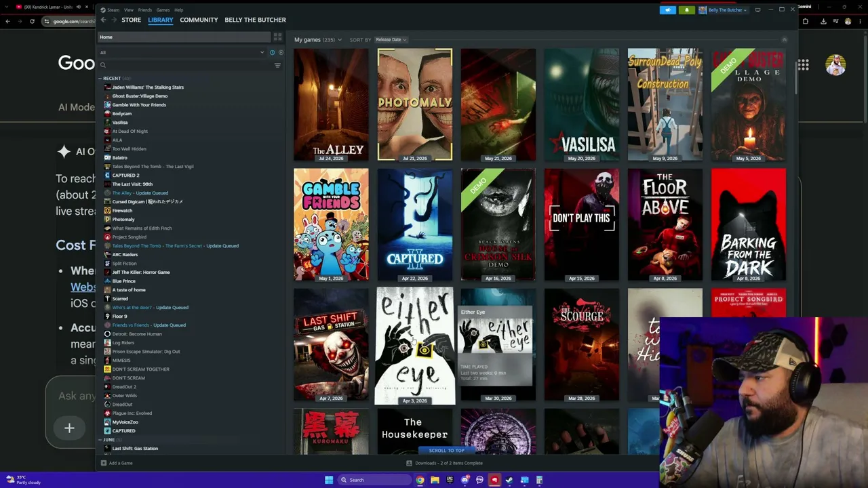This screenshot has width=868, height=488.
Task: Open the Gamble With Your Friends cover
Action: tap(331, 224)
